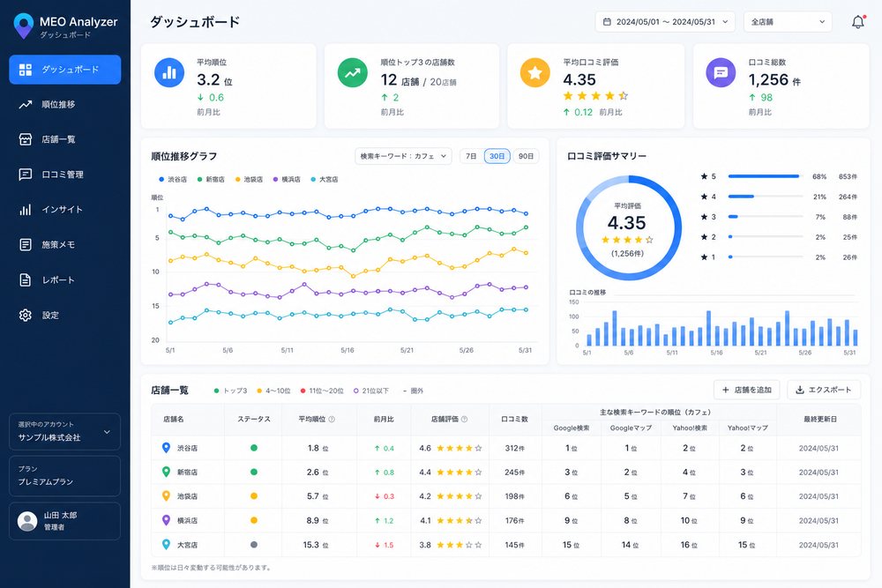
Task: Click the 設定 gear icon
Action: (x=26, y=315)
